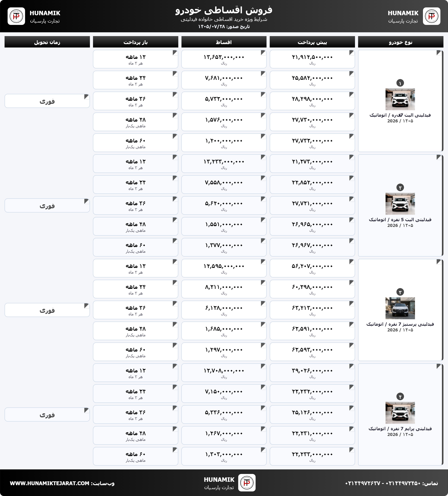448x496 pixels.
Task: Click the 'فوری' delivery cell for Prime 7-seater
Action: coord(47,414)
